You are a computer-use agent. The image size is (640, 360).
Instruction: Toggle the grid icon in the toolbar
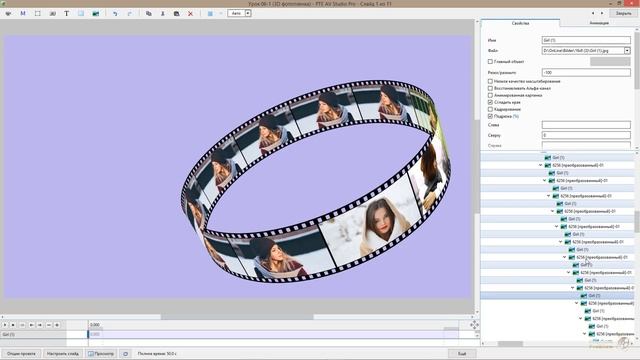click(x=210, y=13)
